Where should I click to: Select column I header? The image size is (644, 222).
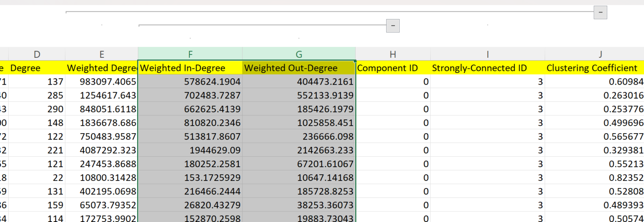[x=488, y=54]
